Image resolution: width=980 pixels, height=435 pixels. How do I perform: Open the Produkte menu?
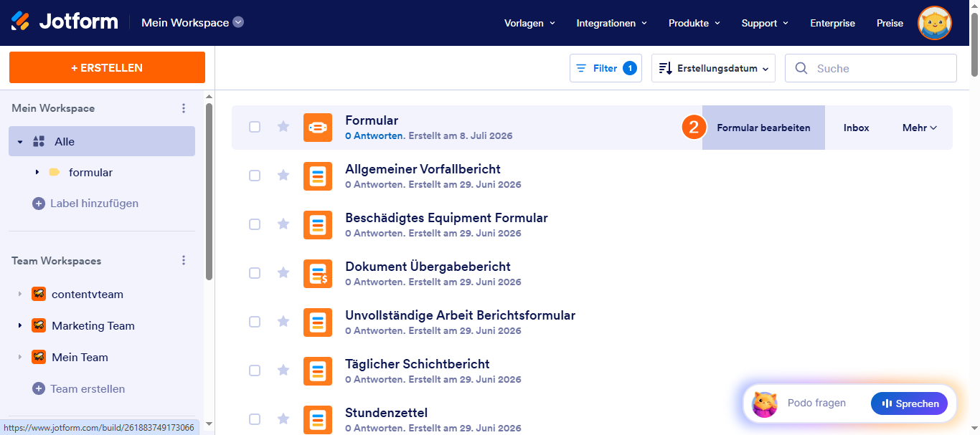(x=694, y=23)
